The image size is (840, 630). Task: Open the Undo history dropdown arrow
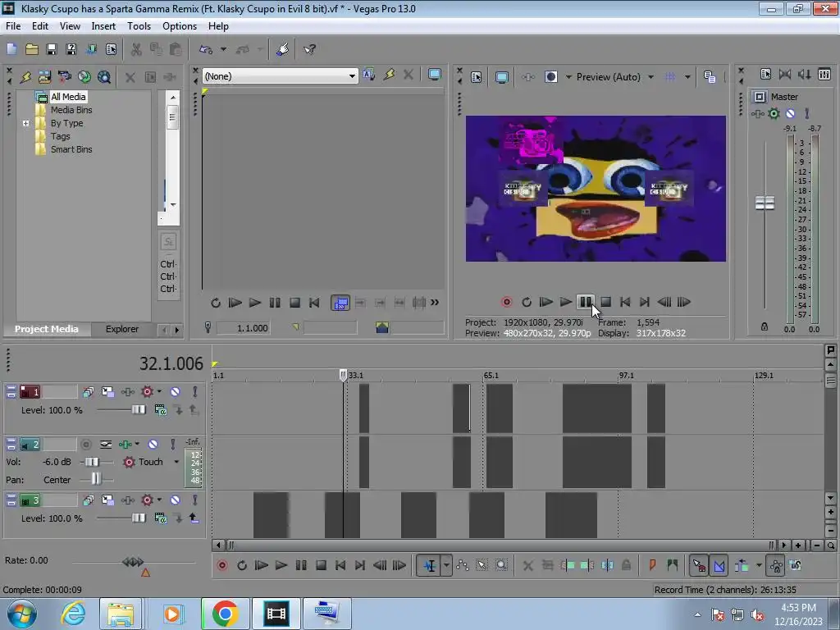[x=223, y=49]
